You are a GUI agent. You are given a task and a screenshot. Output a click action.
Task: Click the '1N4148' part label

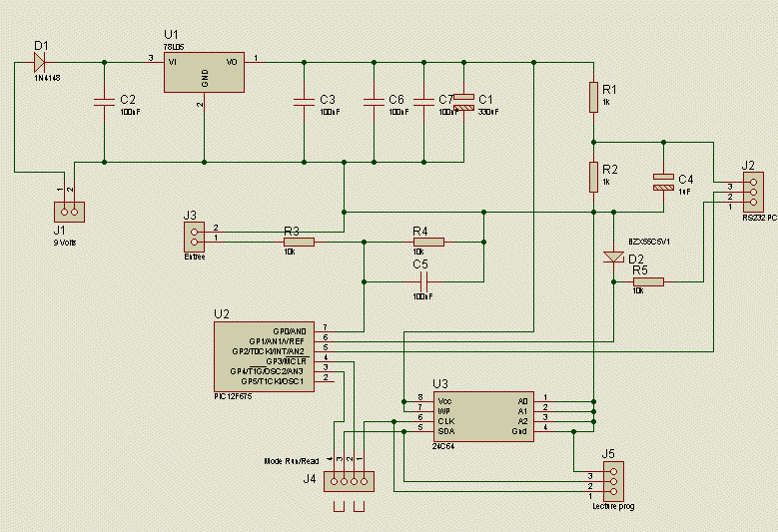point(47,78)
